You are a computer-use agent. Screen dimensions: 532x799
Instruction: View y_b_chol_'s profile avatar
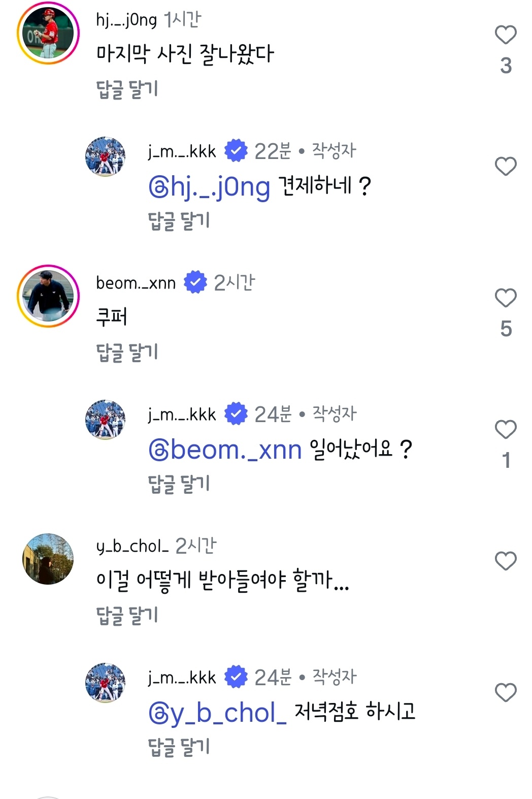tap(48, 559)
